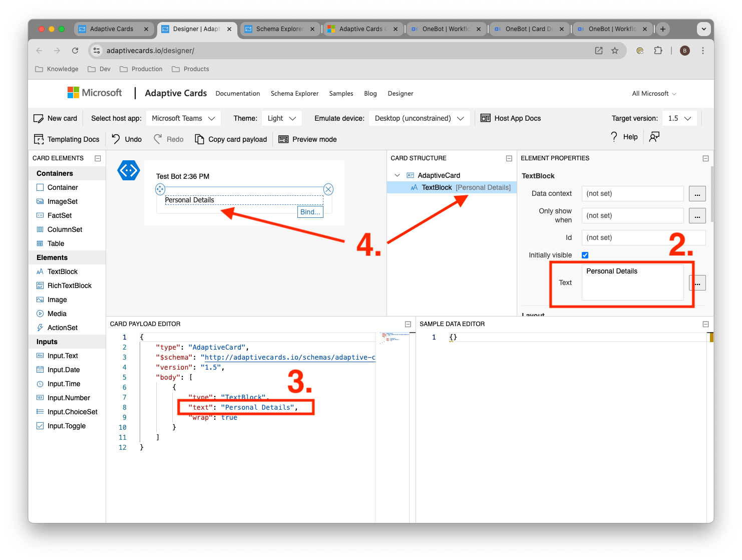The height and width of the screenshot is (560, 742).
Task: Pick the ImageSet element icon
Action: 40,201
